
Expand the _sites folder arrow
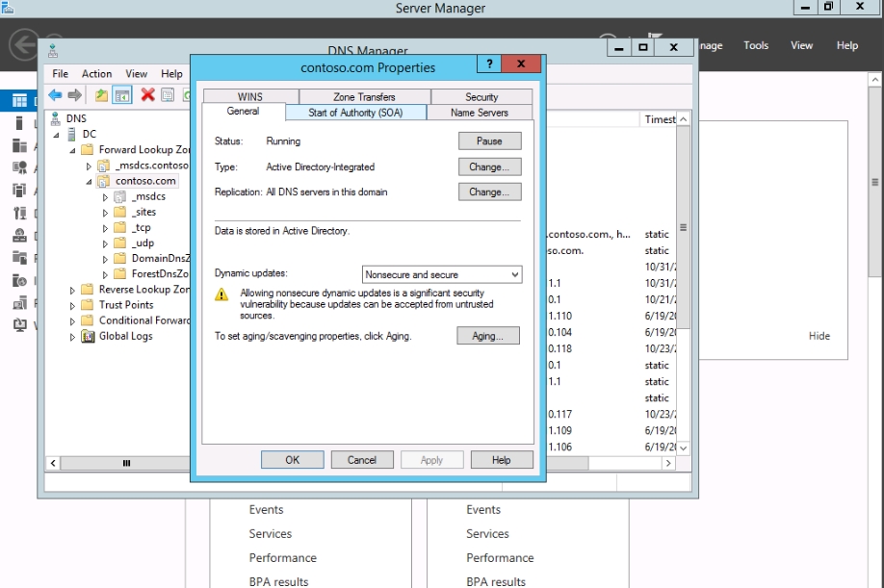pos(105,213)
